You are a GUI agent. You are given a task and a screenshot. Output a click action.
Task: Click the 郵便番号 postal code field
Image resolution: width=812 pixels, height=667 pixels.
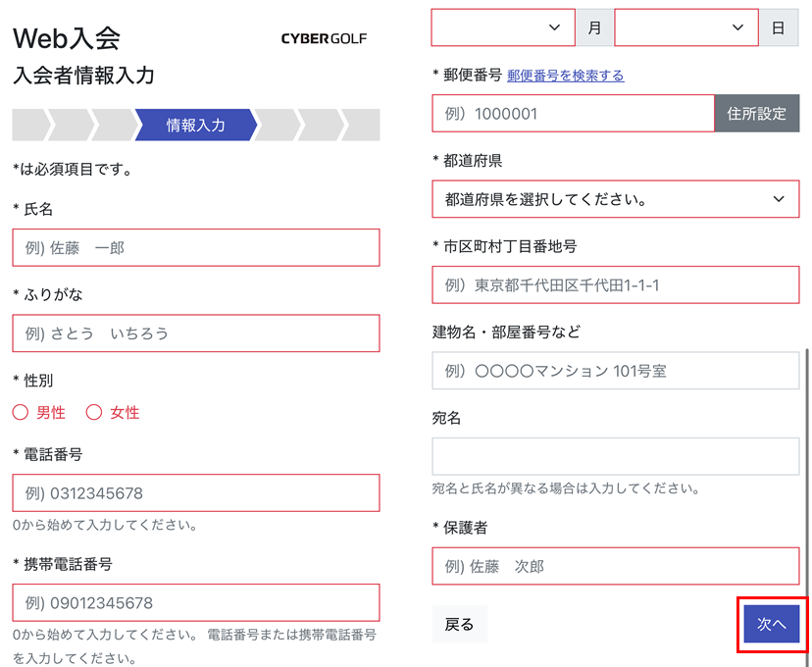click(x=573, y=114)
